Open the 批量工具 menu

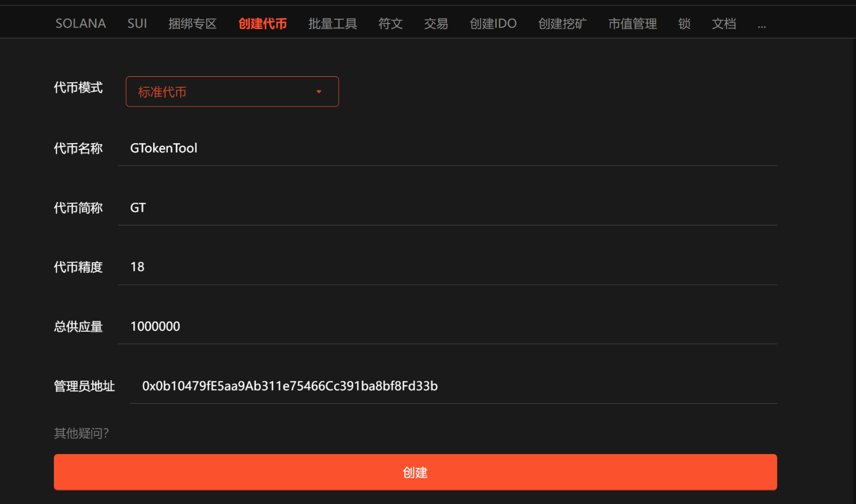point(332,24)
